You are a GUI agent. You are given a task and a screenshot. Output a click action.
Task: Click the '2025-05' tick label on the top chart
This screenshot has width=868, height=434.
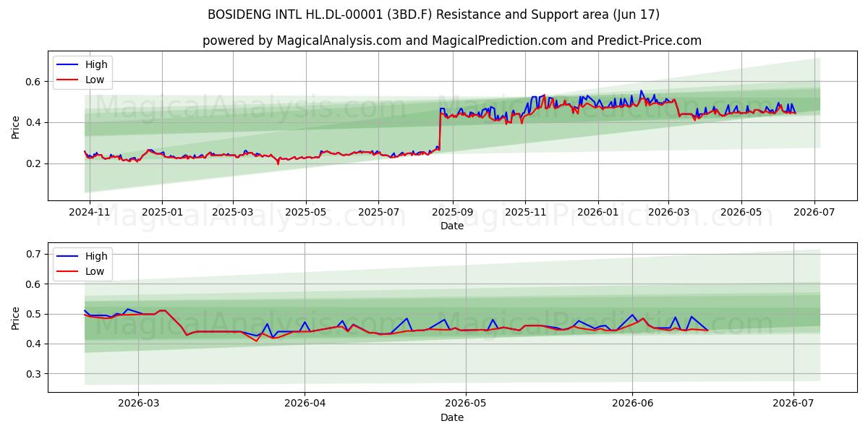pyautogui.click(x=305, y=213)
